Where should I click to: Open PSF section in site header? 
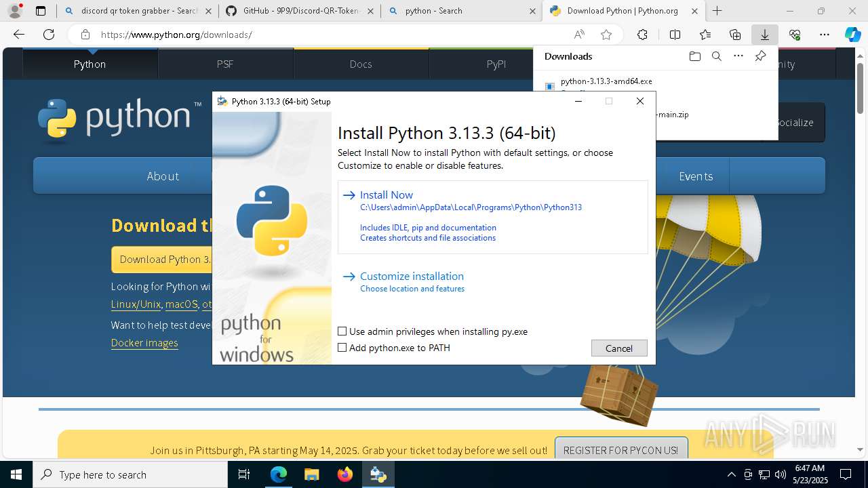click(225, 64)
